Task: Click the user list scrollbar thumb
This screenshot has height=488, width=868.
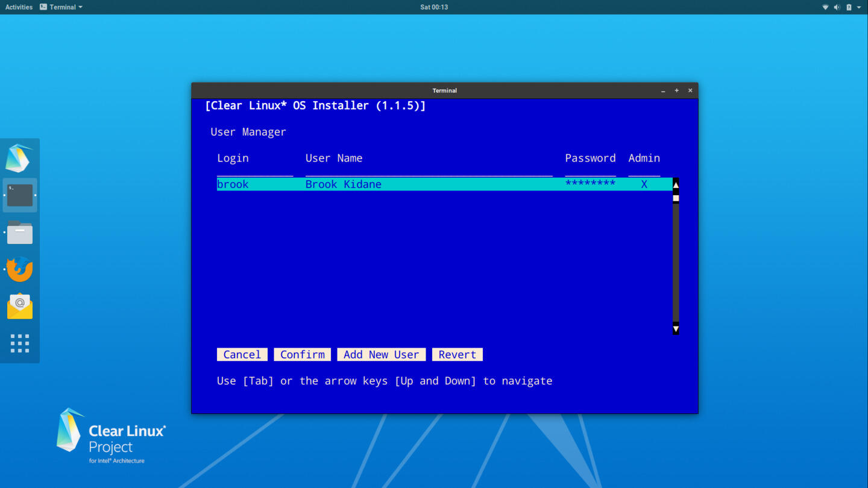Action: (x=676, y=198)
